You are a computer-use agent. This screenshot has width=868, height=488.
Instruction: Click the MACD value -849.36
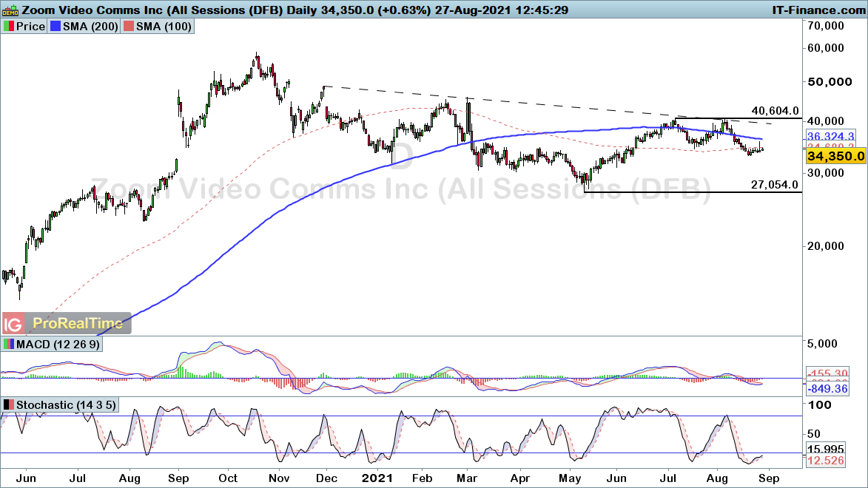tap(827, 388)
